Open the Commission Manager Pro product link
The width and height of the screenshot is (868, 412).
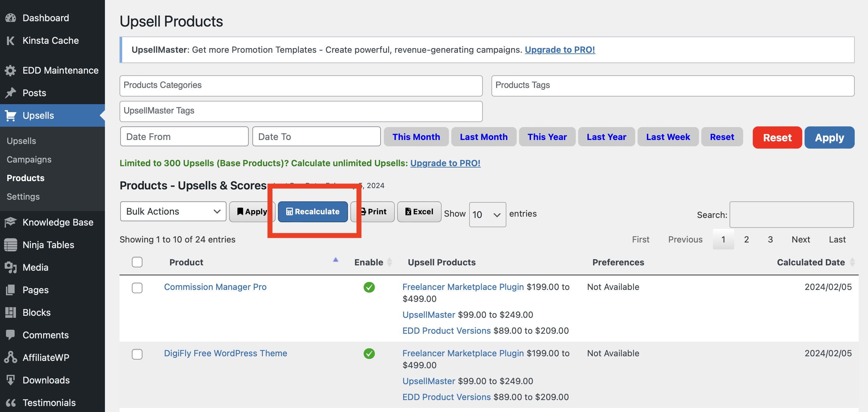(215, 287)
